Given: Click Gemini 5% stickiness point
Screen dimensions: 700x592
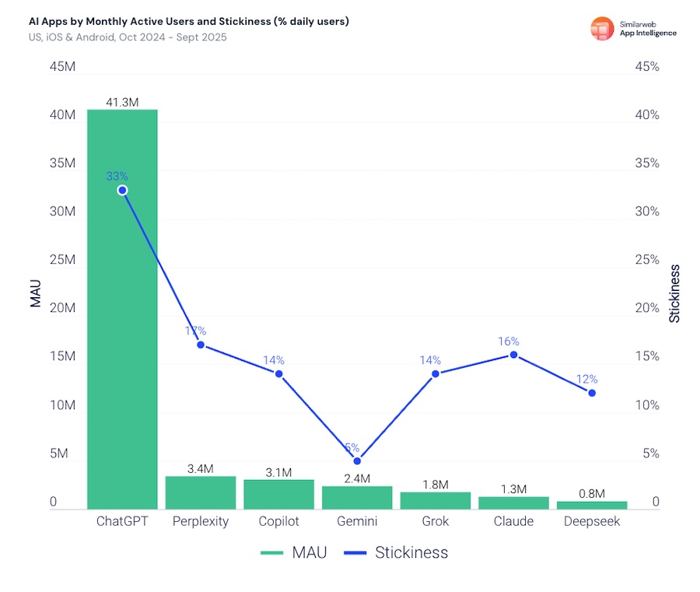Looking at the screenshot, I should click(357, 461).
